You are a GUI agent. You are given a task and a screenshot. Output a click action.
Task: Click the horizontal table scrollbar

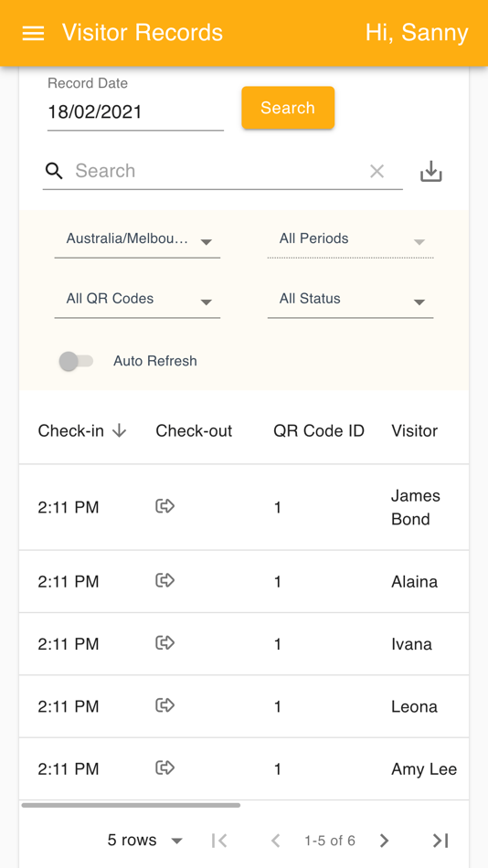point(131,806)
